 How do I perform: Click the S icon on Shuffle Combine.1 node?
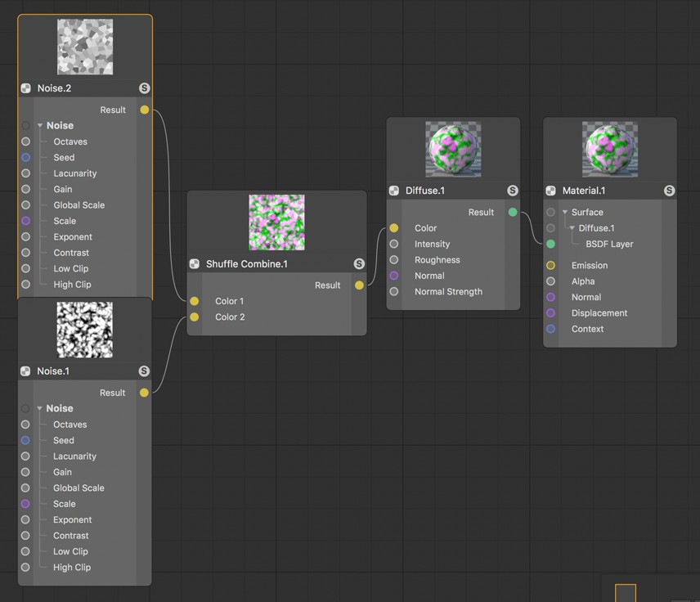coord(359,263)
